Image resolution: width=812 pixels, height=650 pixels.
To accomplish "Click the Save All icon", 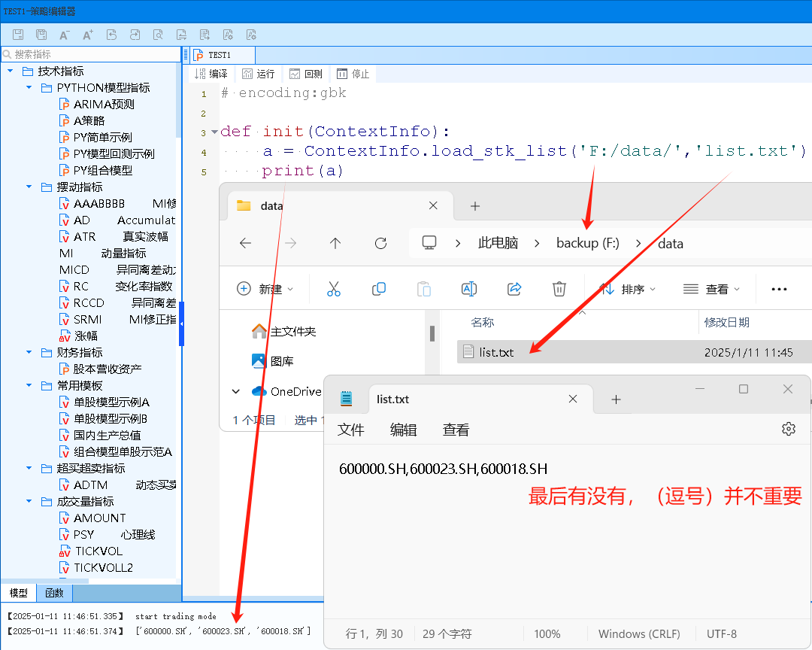I will (41, 35).
